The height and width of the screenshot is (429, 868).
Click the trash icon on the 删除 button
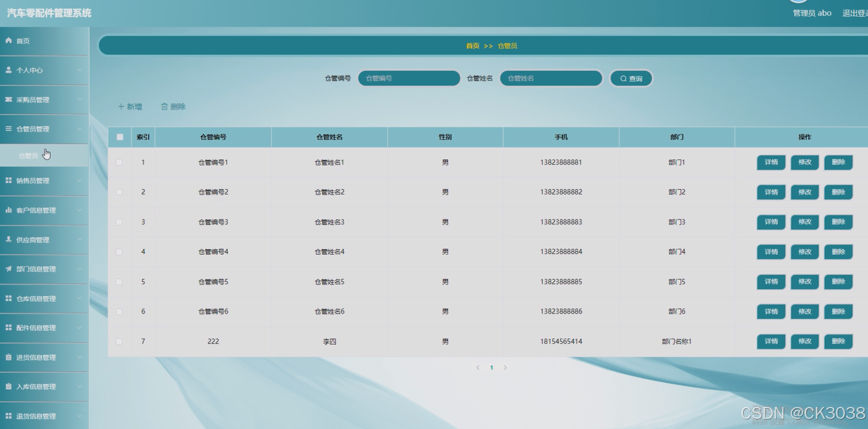coord(165,106)
